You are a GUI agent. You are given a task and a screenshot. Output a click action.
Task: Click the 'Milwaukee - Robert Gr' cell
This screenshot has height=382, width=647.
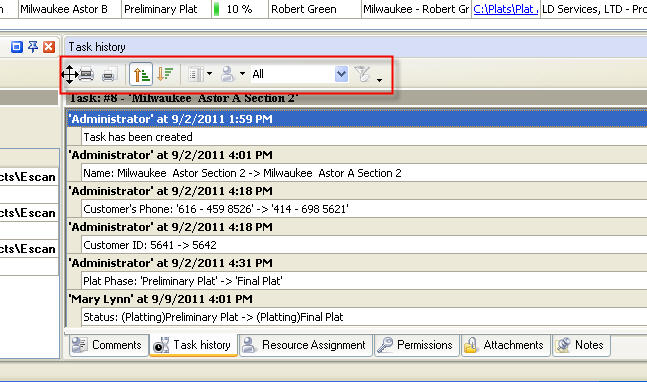pos(416,9)
